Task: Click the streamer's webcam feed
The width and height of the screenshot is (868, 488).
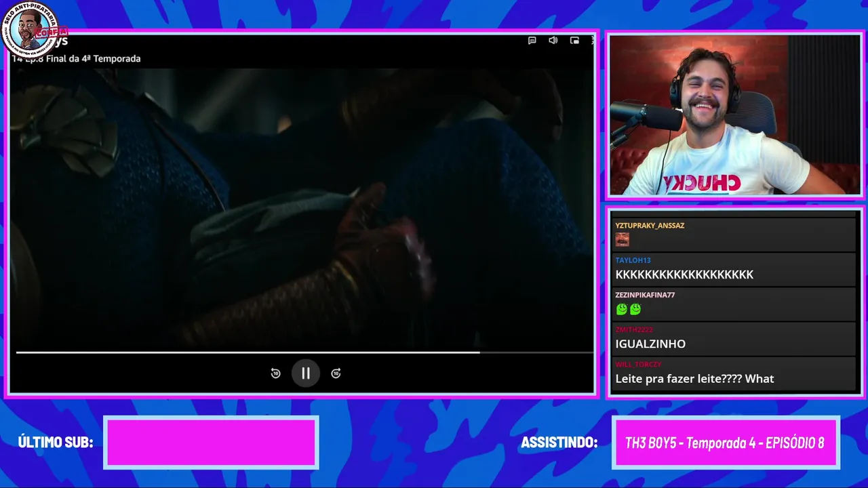Action: pyautogui.click(x=734, y=115)
